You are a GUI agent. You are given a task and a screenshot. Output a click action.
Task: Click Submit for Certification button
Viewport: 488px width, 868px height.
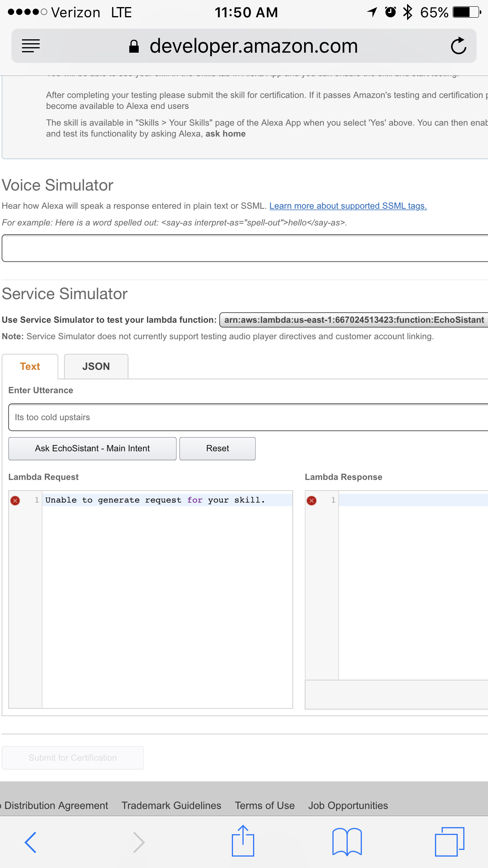(73, 758)
